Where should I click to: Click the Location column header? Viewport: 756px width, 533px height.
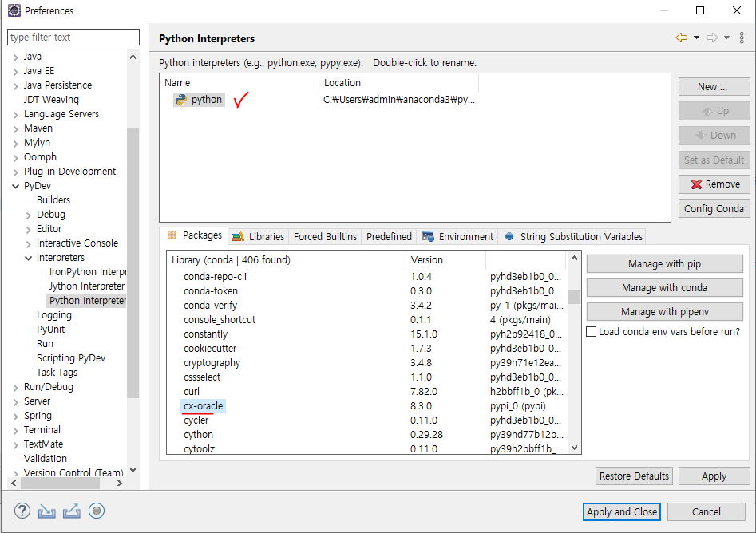click(x=398, y=83)
